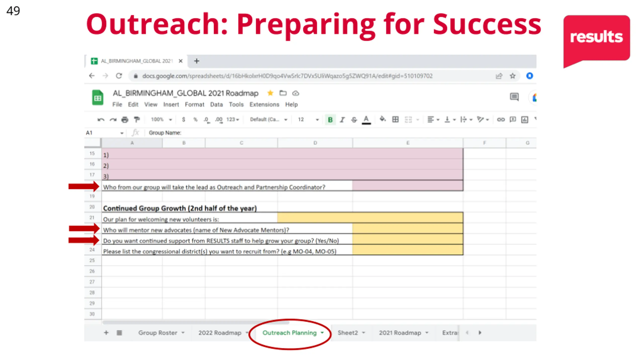The image size is (644, 362).
Task: Click the share page icon in address bar
Action: [499, 76]
